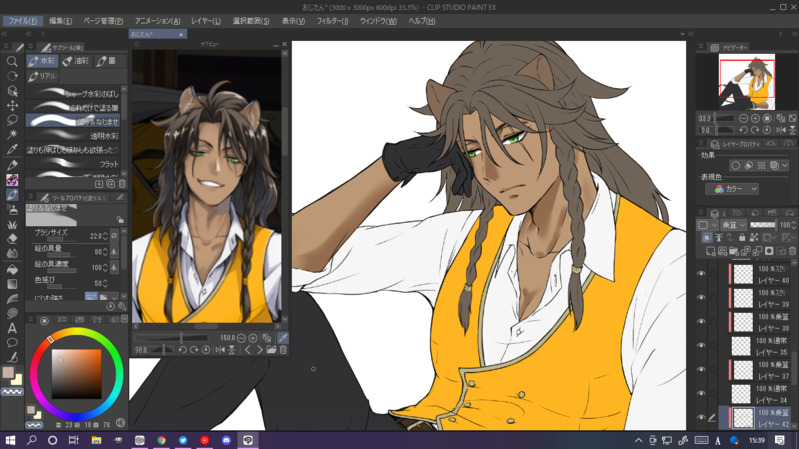
Task: Toggle visibility of layer 40
Action: 701,274
